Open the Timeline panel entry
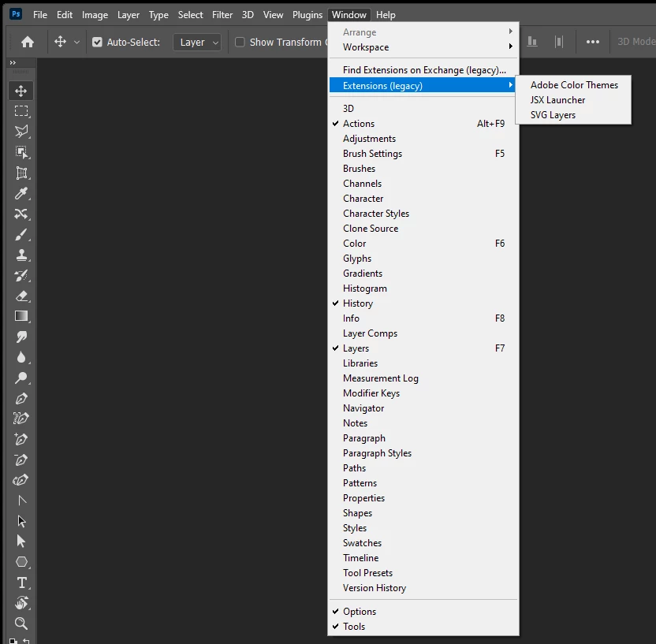 point(423,558)
